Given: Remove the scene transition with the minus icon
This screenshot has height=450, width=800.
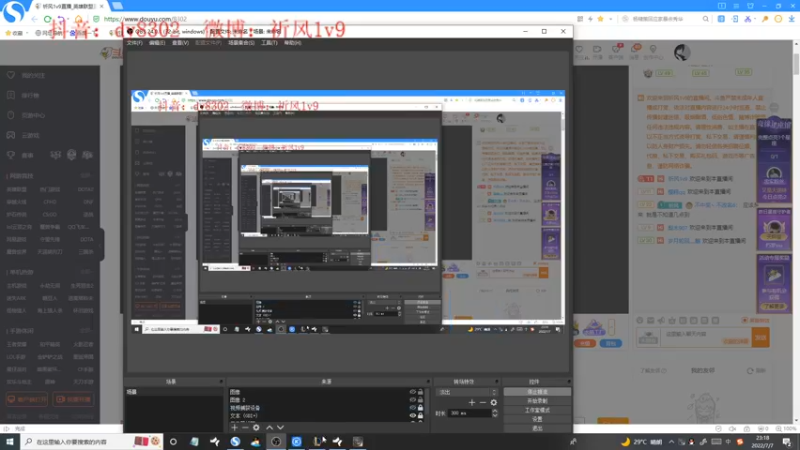Looking at the screenshot, I should pos(483,403).
